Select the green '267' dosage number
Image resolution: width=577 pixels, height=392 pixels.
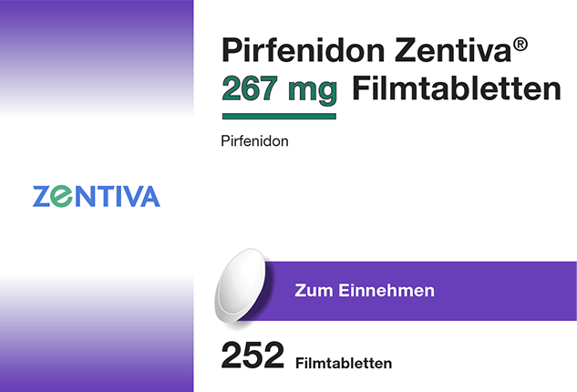(250, 88)
